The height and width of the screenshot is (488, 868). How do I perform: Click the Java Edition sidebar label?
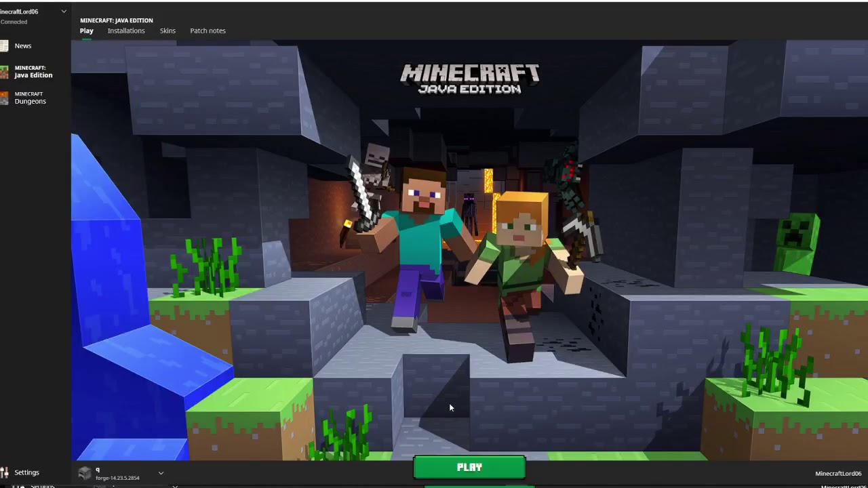pos(33,72)
